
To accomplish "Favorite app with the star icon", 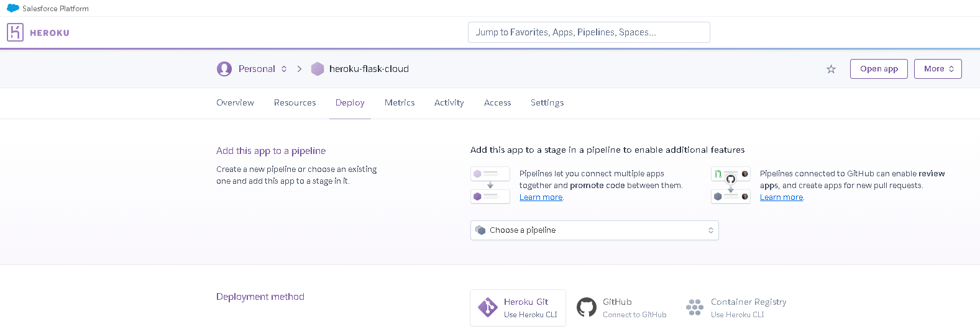I will [x=831, y=69].
